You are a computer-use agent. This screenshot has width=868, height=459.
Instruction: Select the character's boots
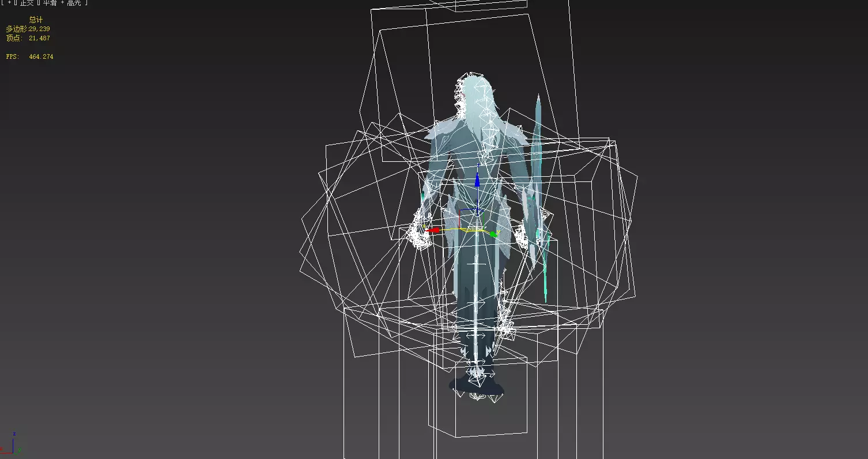[476, 386]
